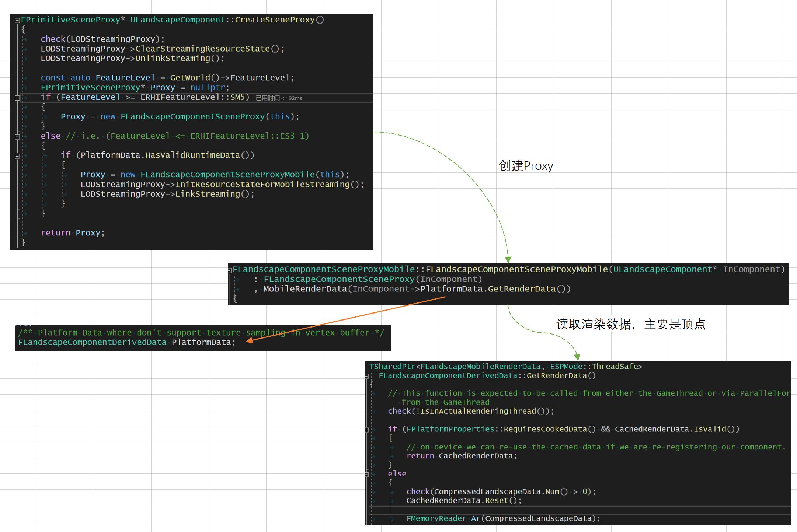Click the 已用时间 <= 92ms timing hint
This screenshot has height=532, width=797.
pyautogui.click(x=279, y=98)
